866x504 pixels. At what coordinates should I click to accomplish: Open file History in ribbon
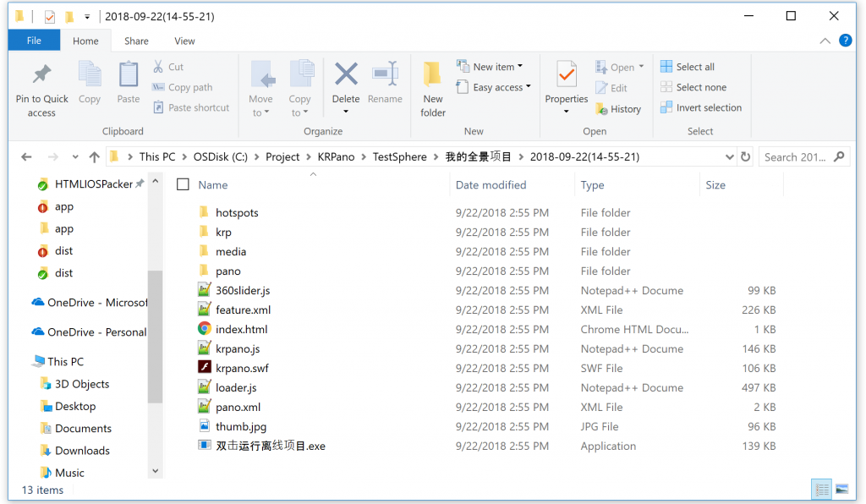[x=618, y=109]
